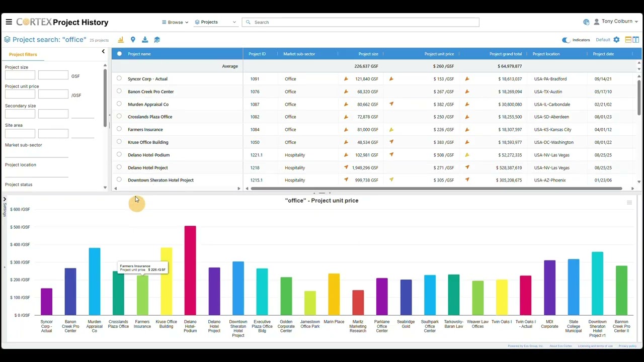
Task: Select all projects via header radio
Action: [119, 54]
